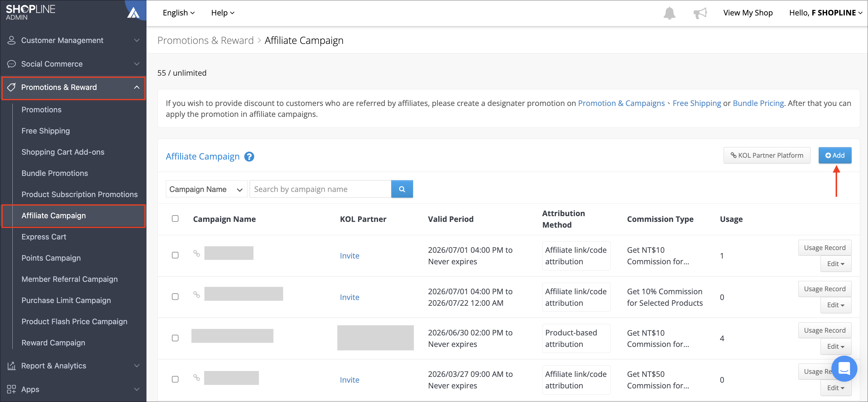Click Invite for 10% Commission campaign

(350, 297)
